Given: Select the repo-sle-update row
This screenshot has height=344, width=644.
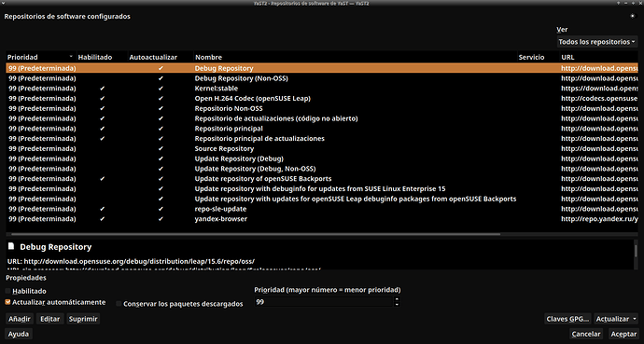Looking at the screenshot, I should click(x=322, y=209).
